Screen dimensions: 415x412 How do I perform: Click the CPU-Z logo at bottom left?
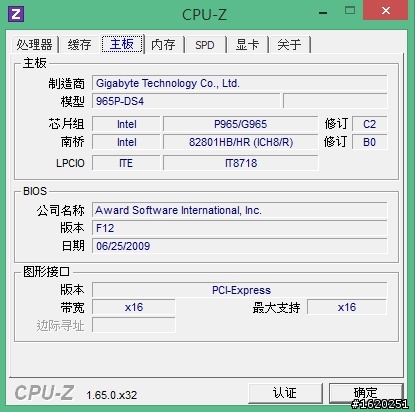tap(44, 393)
